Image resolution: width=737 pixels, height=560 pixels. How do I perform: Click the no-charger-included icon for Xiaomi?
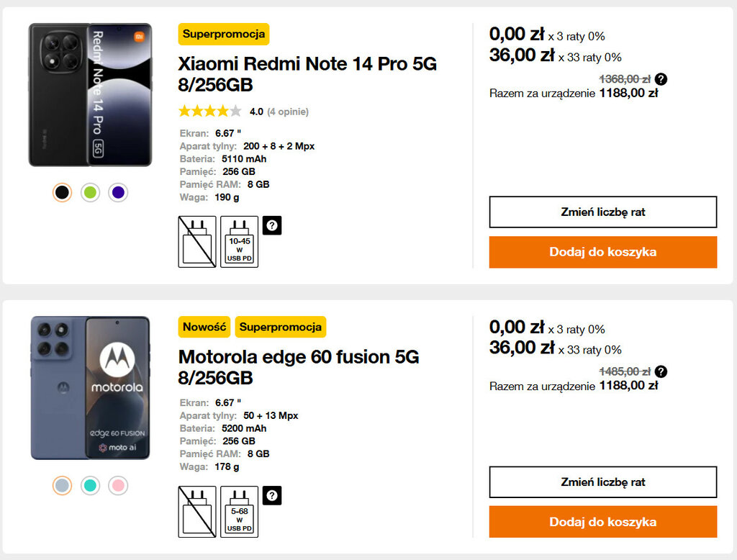tap(196, 242)
